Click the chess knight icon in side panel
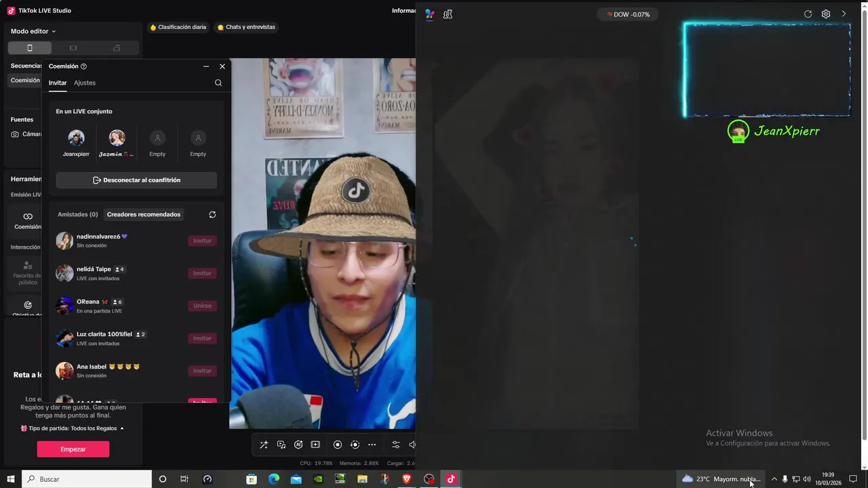This screenshot has height=488, width=868. [448, 14]
